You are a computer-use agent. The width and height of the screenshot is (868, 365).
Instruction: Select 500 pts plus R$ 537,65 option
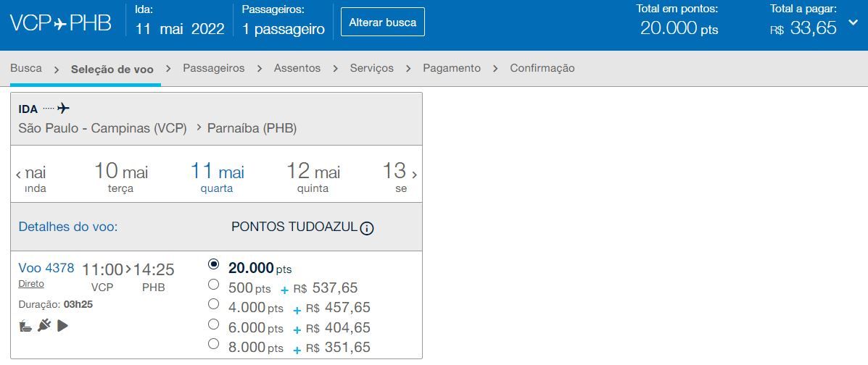213,285
